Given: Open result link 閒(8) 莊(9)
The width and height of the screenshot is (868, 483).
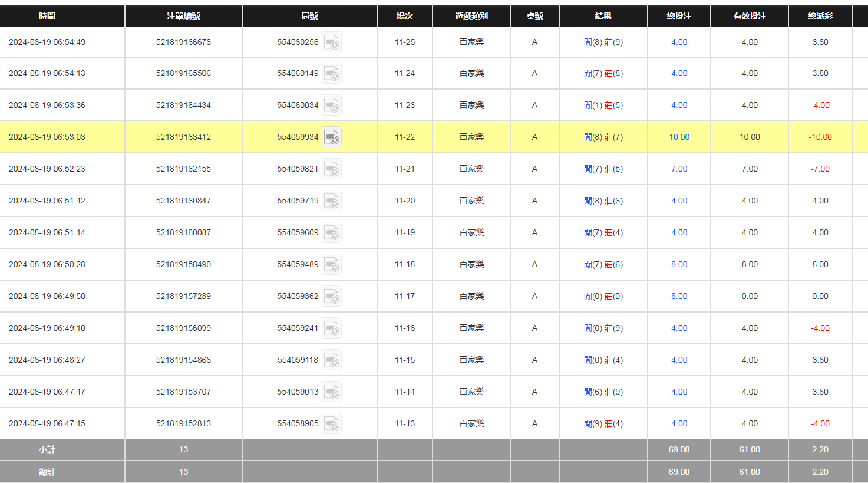Looking at the screenshot, I should [x=603, y=42].
